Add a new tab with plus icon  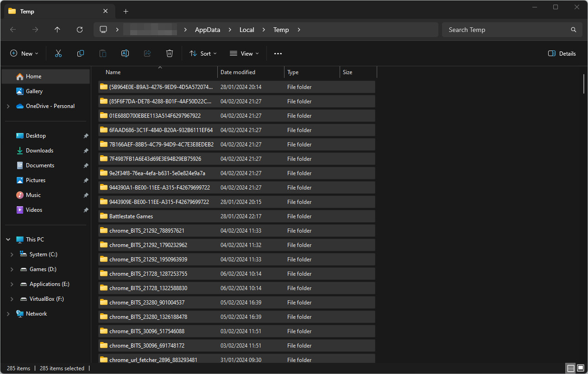(x=126, y=11)
